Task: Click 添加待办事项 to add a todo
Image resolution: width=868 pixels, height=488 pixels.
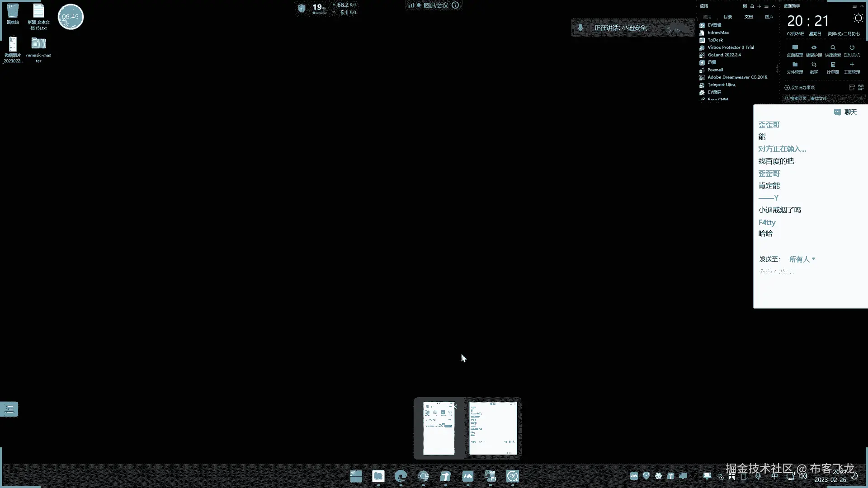Action: (x=800, y=88)
